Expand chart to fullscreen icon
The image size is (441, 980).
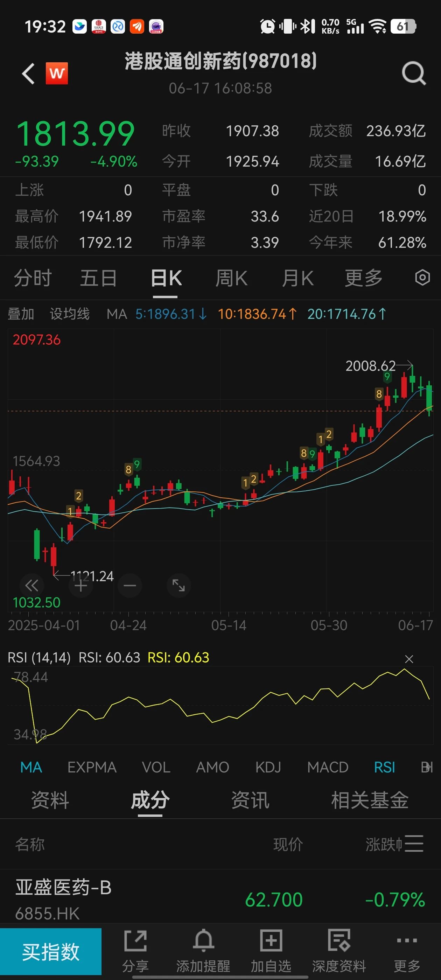pyautogui.click(x=178, y=585)
